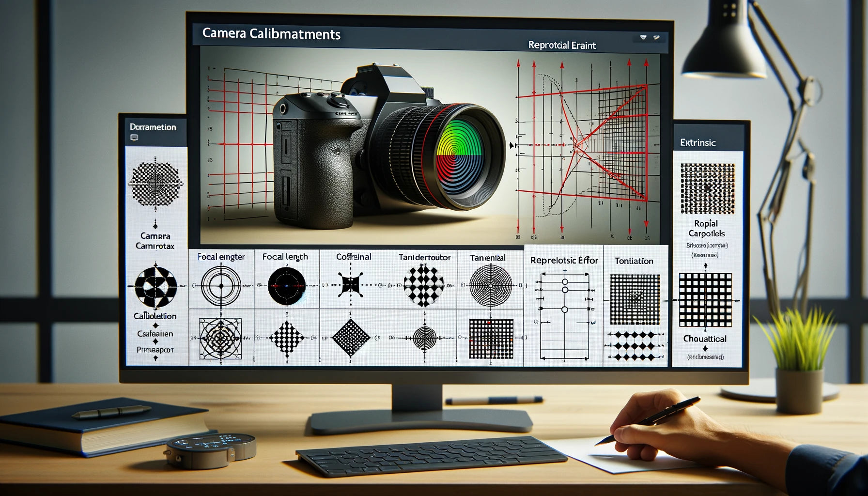The height and width of the screenshot is (496, 868).
Task: Click the pencil icon in the title bar
Action: pyautogui.click(x=656, y=37)
